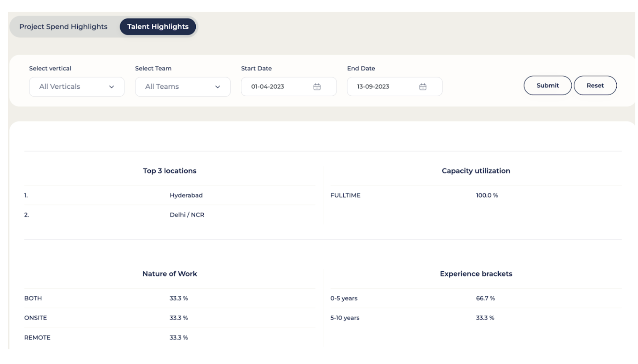The width and height of the screenshot is (638, 364).
Task: Click the 66.7 % experience value
Action: pyautogui.click(x=485, y=299)
